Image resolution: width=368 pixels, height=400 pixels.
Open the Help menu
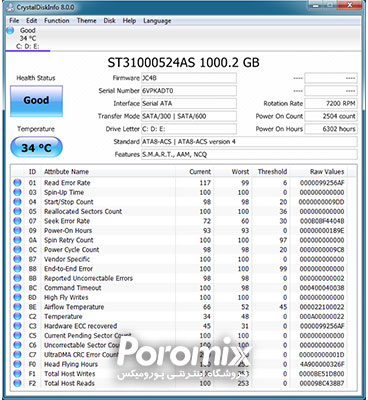tap(129, 21)
